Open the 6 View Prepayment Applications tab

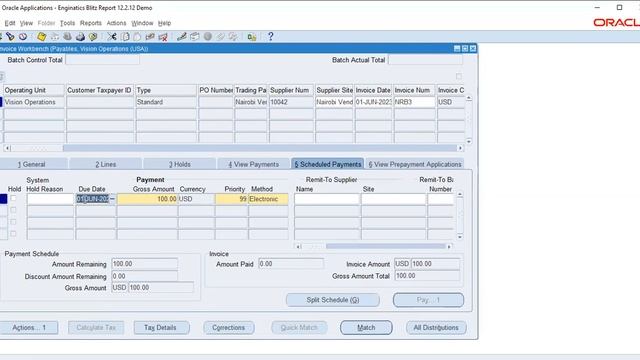tap(415, 164)
